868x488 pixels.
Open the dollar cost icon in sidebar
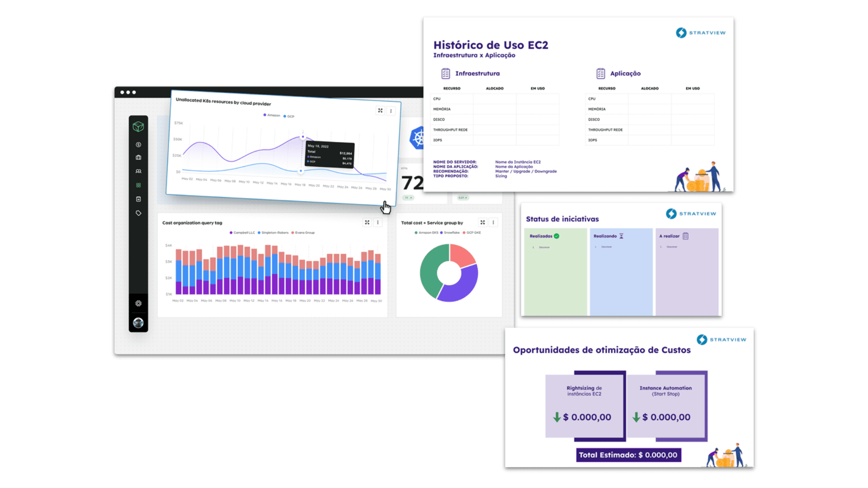coord(138,145)
